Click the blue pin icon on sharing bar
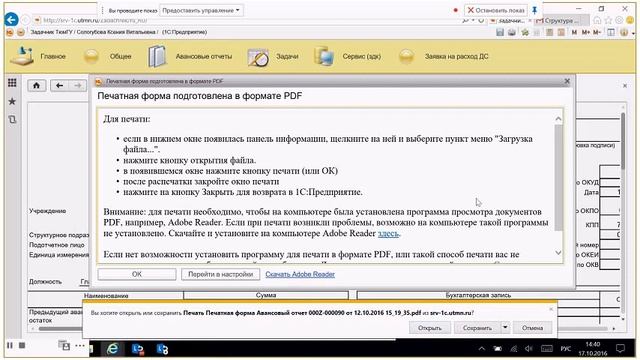 (x=535, y=10)
